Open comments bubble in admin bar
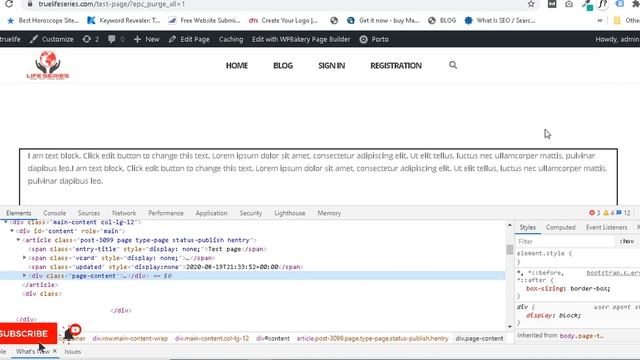This screenshot has width=640, height=360. pyautogui.click(x=116, y=39)
